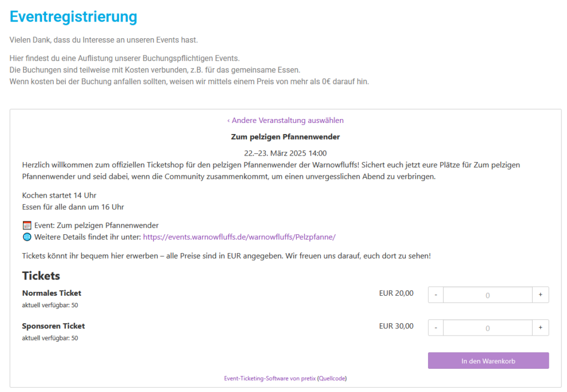This screenshot has height=392, width=567.
Task: Focus the Sponsoren Ticket quantity field
Action: tap(488, 328)
